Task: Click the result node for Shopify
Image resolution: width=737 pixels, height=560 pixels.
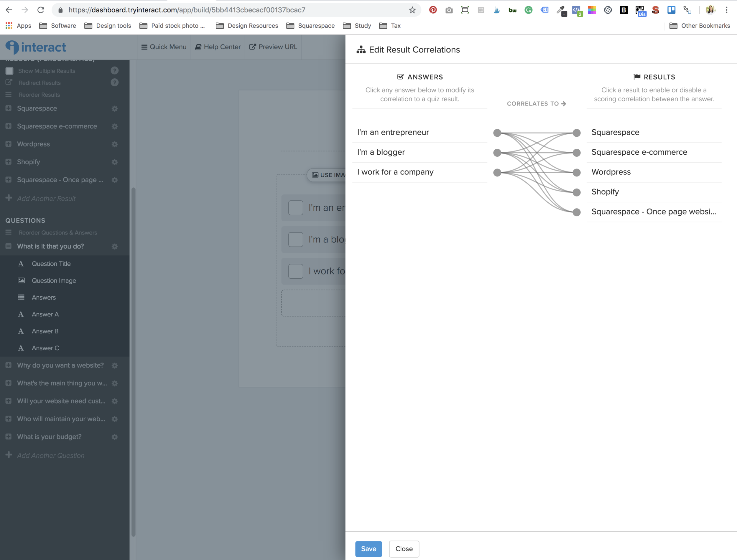Action: (576, 192)
